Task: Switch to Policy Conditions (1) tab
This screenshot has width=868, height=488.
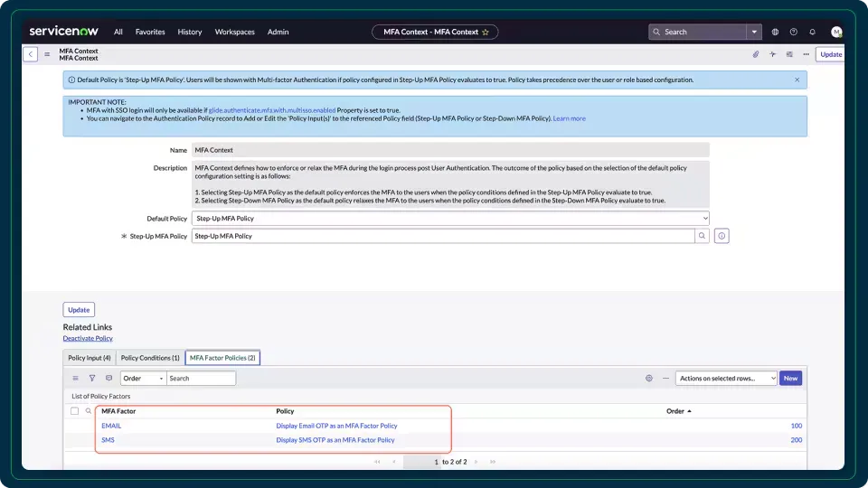Action: 150,358
